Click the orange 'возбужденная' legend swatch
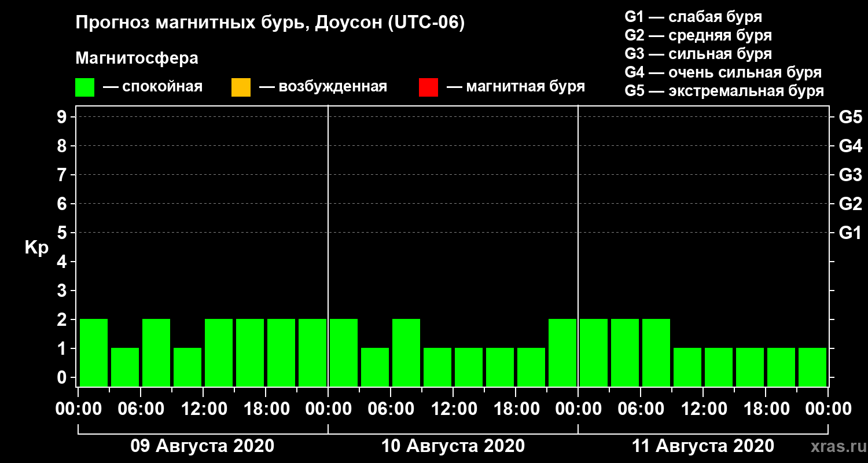868x463 pixels. coord(241,87)
